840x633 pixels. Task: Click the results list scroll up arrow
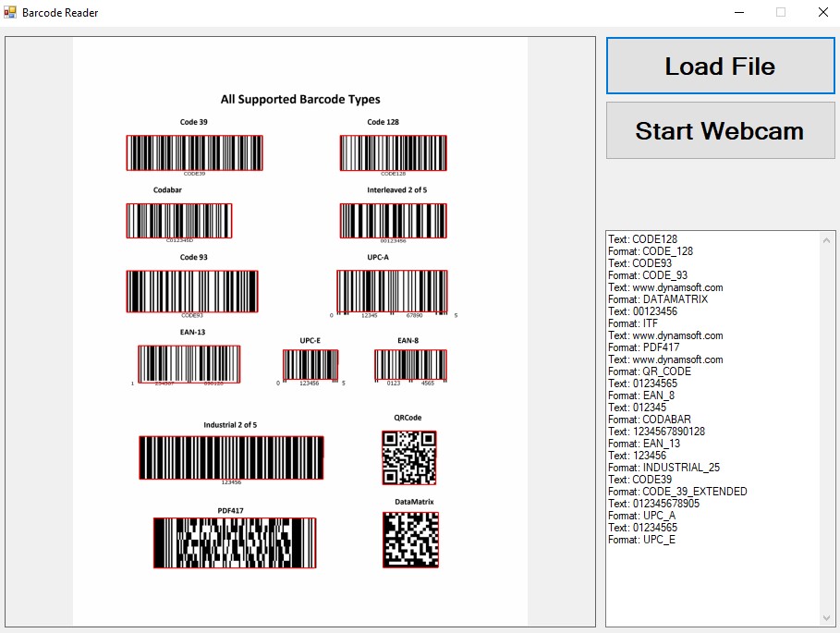826,240
